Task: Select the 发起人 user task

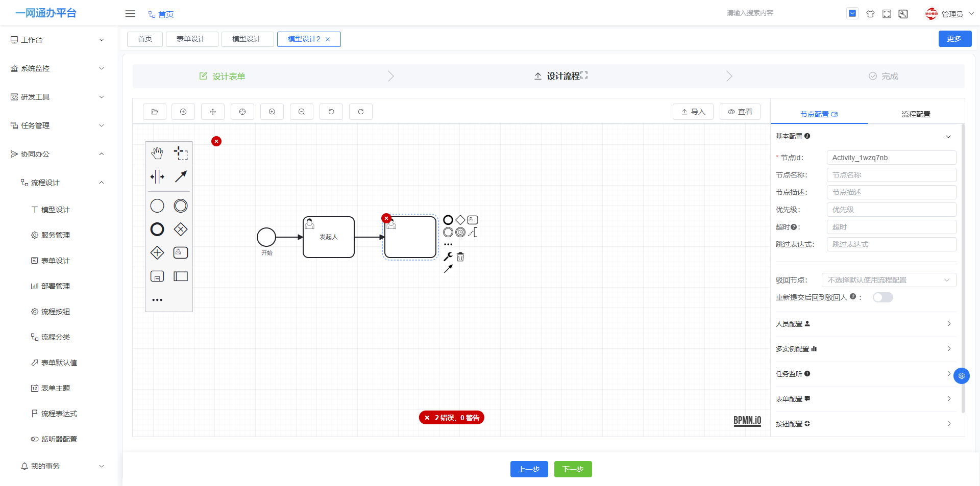Action: [329, 237]
